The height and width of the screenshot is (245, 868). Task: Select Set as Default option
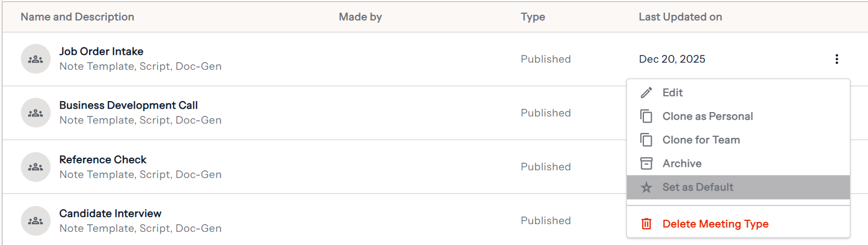pyautogui.click(x=698, y=187)
